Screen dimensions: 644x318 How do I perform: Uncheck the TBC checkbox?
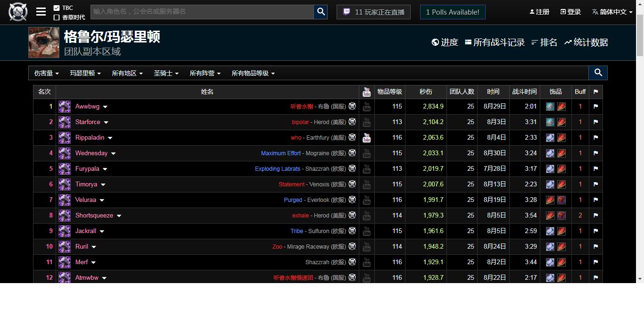click(57, 7)
